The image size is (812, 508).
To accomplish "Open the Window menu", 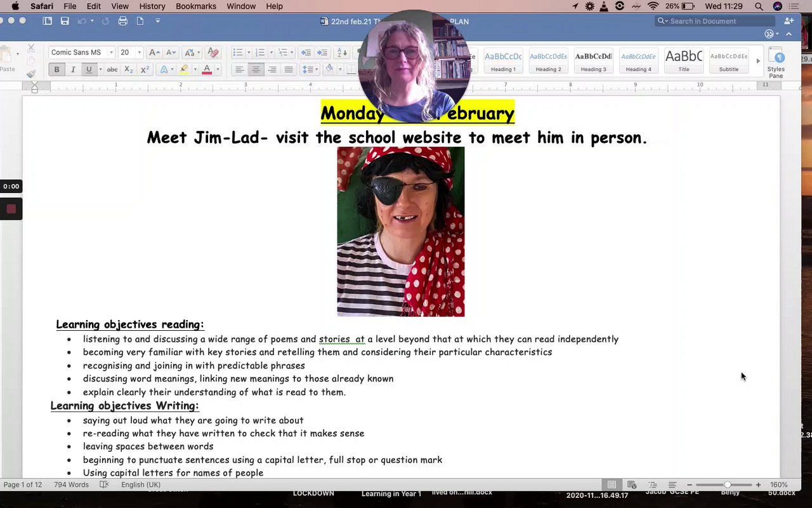I will coord(241,6).
